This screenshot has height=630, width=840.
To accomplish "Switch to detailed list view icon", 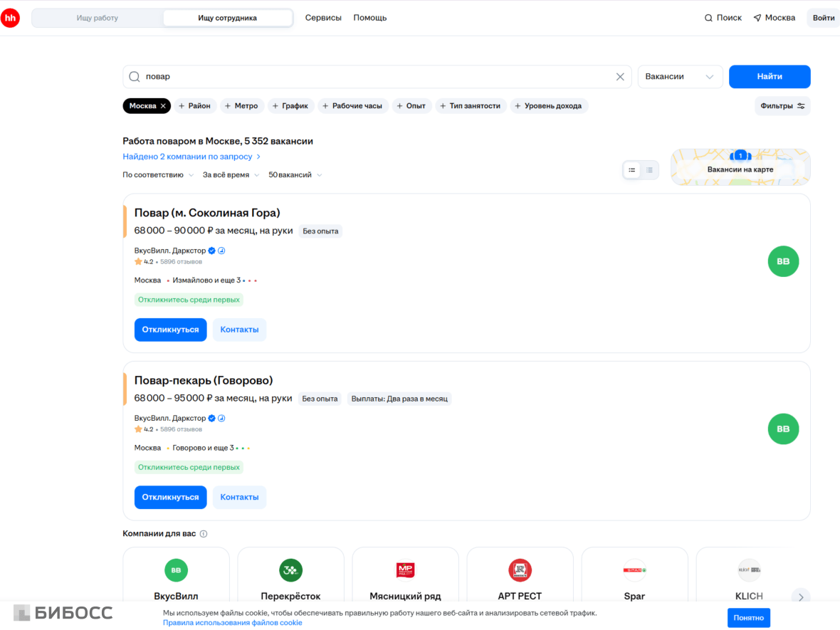I will tap(631, 170).
